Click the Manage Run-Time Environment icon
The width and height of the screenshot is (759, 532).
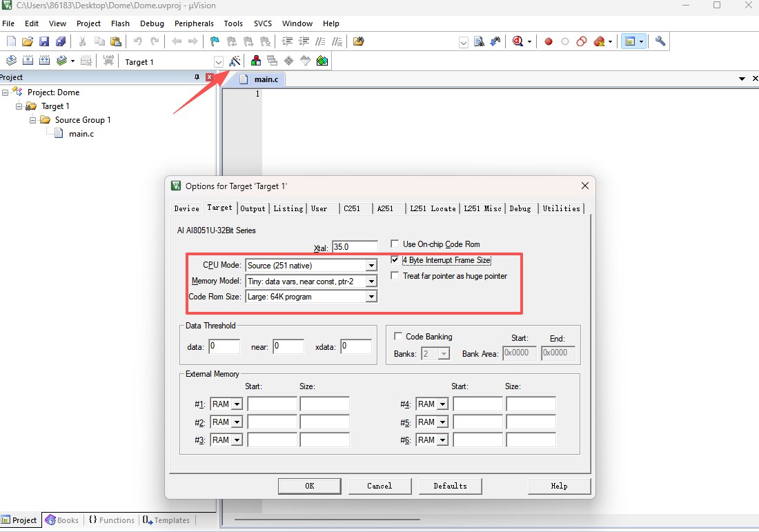click(288, 61)
